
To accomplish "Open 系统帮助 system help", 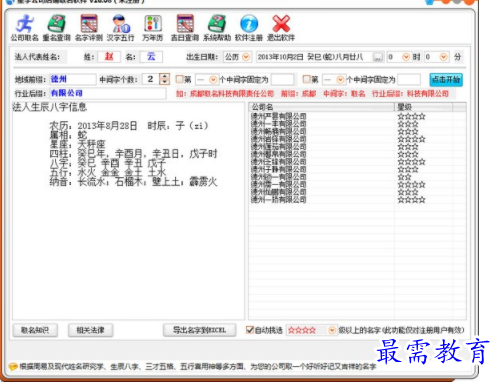I will [x=217, y=28].
